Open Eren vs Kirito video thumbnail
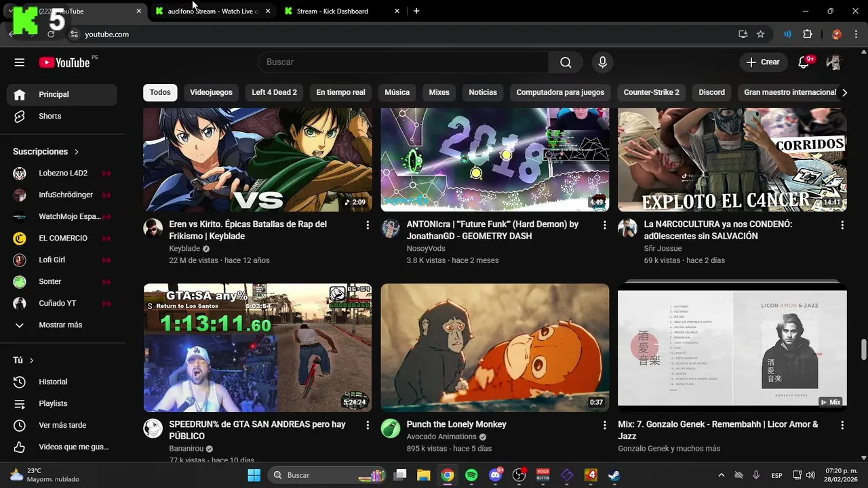Viewport: 868px width, 488px height. [258, 160]
